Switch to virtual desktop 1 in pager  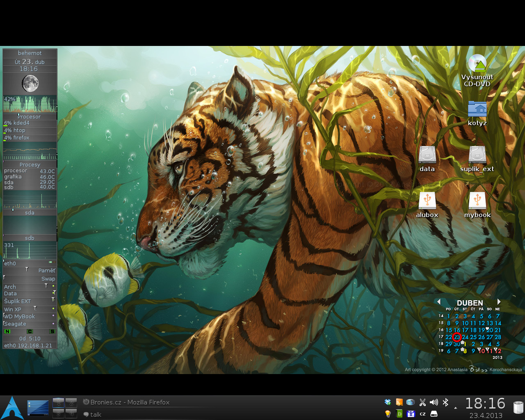58,402
